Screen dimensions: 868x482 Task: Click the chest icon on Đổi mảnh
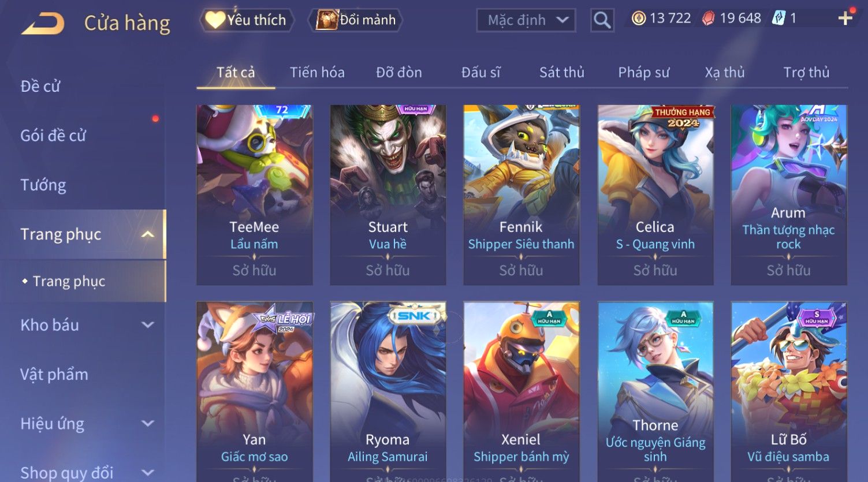[327, 20]
